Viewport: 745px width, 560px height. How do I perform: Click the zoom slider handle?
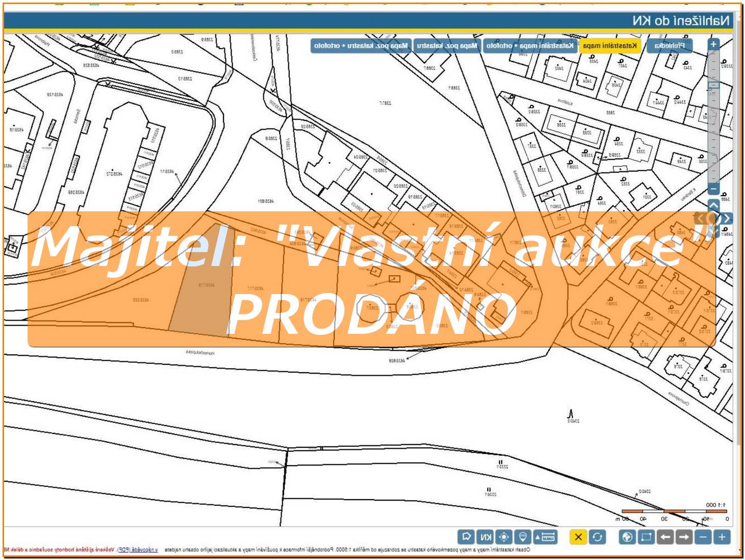coord(713,85)
